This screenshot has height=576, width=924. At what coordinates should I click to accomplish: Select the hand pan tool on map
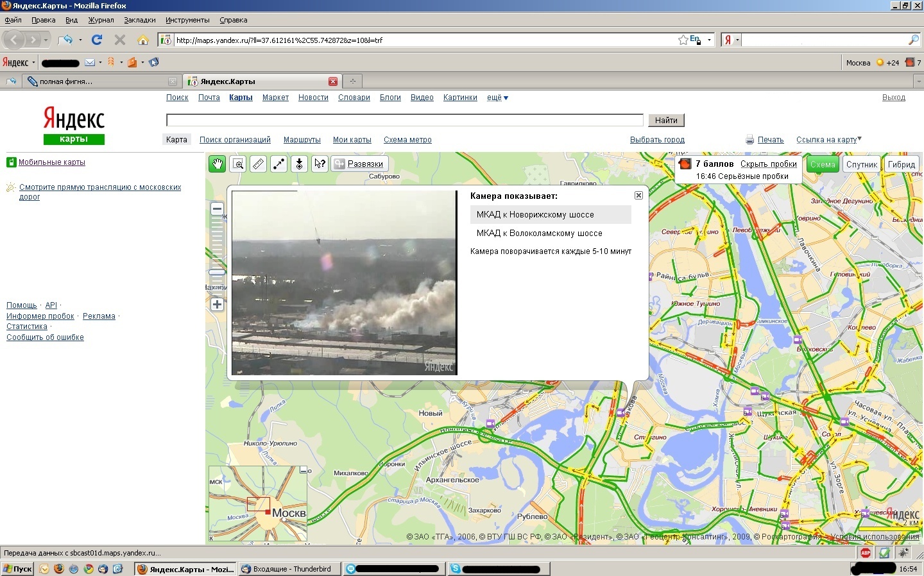tap(217, 164)
